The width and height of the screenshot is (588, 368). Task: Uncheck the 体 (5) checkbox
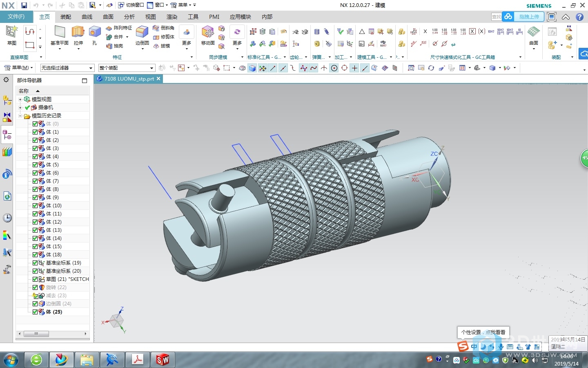click(35, 165)
